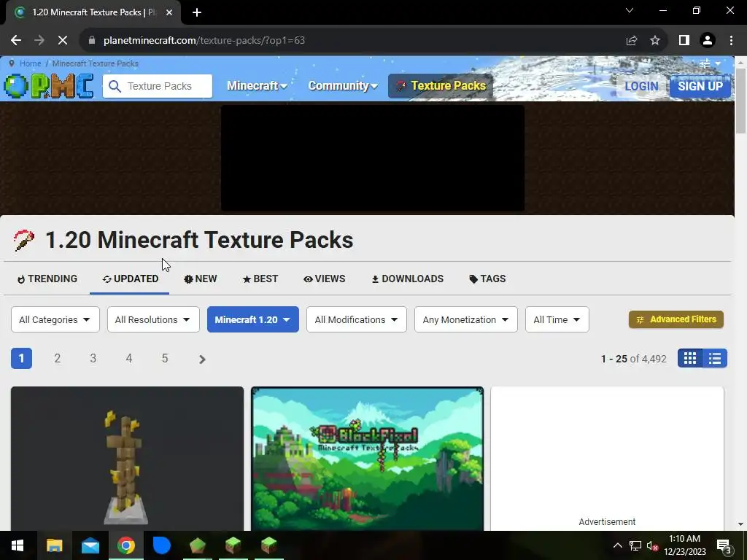Click the muted volume icon in the tray
Viewport: 747px width, 560px height.
[x=652, y=545]
